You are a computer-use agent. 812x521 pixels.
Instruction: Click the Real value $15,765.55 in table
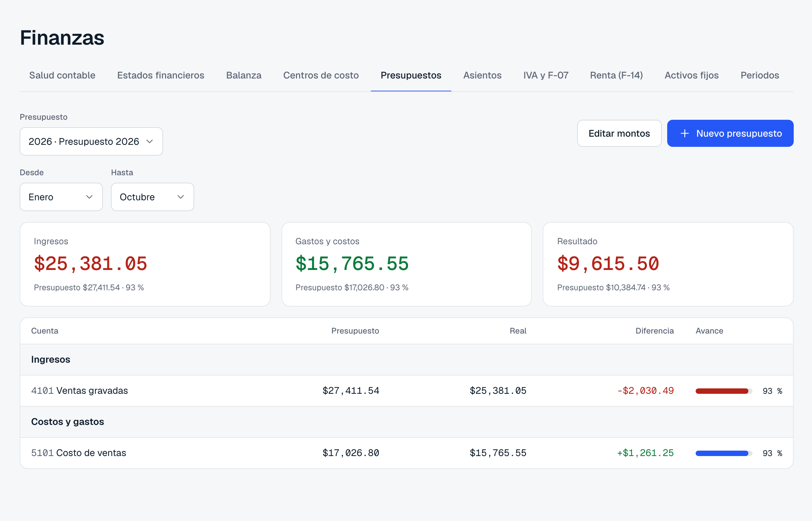[x=498, y=453]
